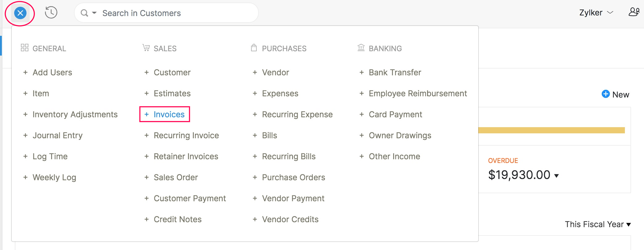
Task: Open the Zylker organization dropdown
Action: pyautogui.click(x=596, y=13)
